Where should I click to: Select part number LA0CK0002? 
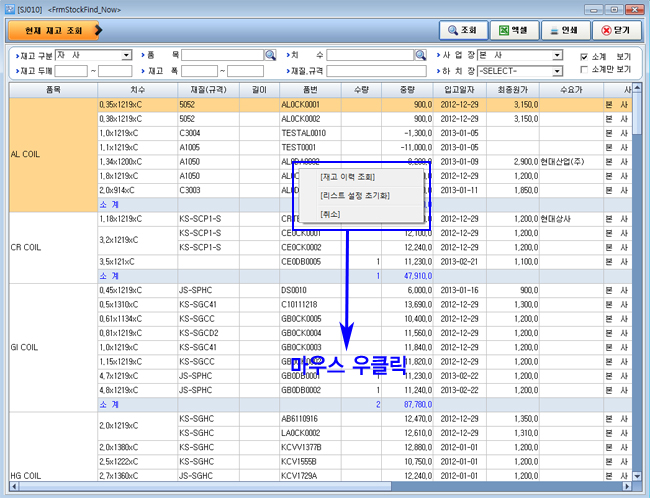point(310,433)
